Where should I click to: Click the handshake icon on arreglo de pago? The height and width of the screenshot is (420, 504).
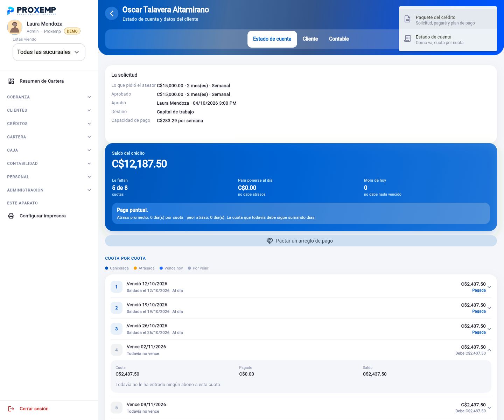(270, 241)
